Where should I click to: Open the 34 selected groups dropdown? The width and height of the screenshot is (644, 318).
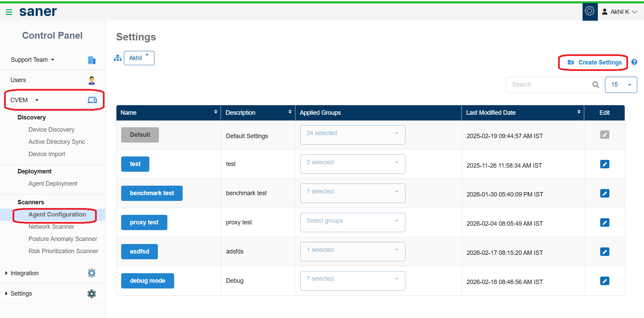coord(353,135)
